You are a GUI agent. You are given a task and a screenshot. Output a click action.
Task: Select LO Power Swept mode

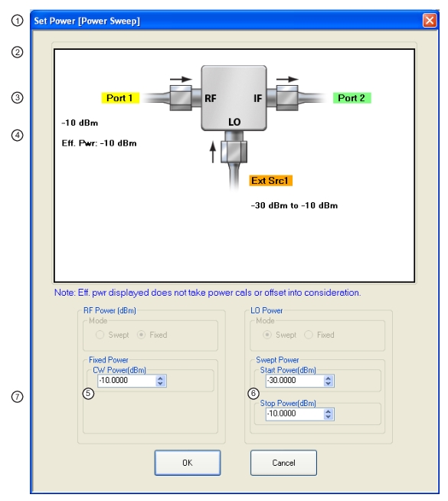267,335
